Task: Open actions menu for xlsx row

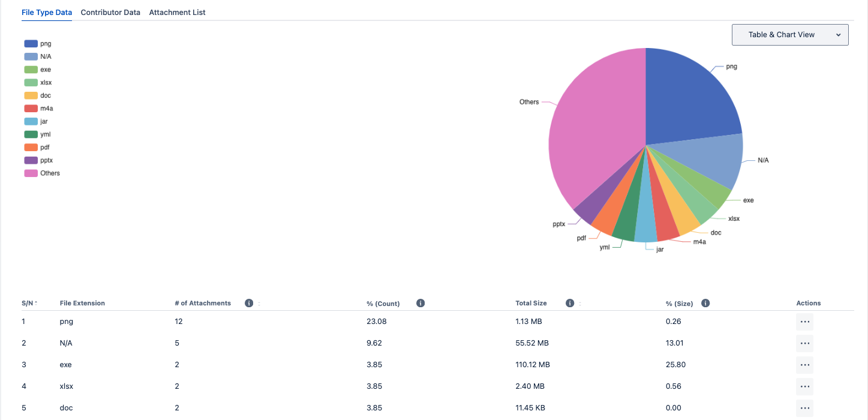Action: click(805, 386)
